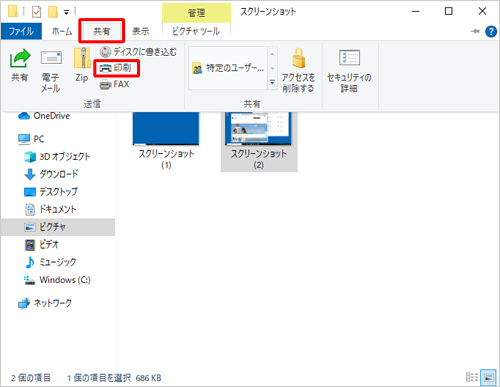Click the FAX command in ribbon

[x=114, y=84]
